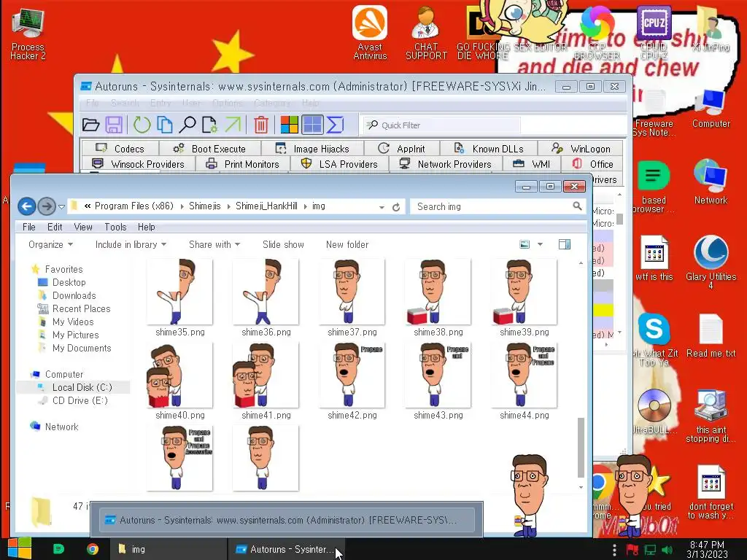Click the Save floppy icon in Autoruns toolbar

tap(114, 125)
